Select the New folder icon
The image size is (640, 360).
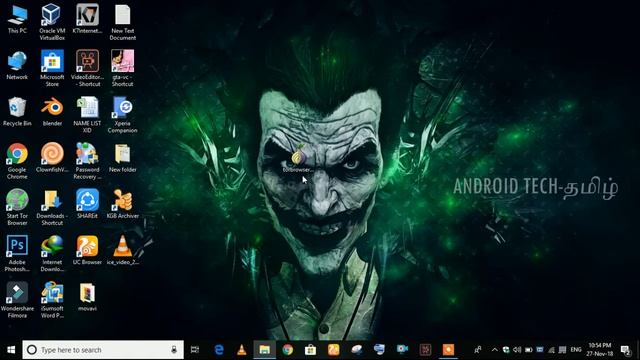(122, 158)
